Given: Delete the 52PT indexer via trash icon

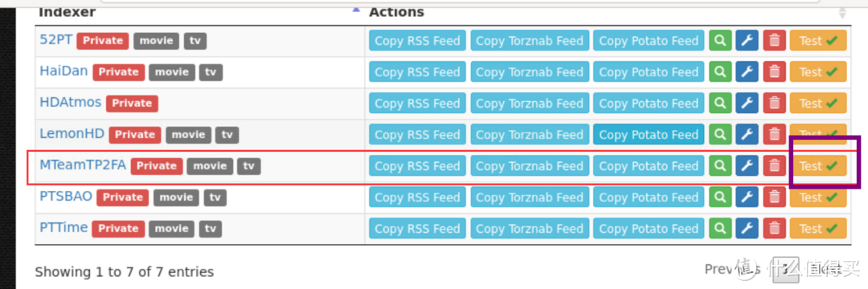Looking at the screenshot, I should [x=775, y=40].
